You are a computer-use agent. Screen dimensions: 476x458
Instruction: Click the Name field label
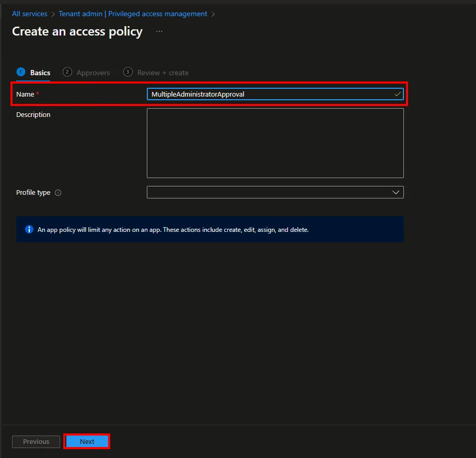coord(25,95)
